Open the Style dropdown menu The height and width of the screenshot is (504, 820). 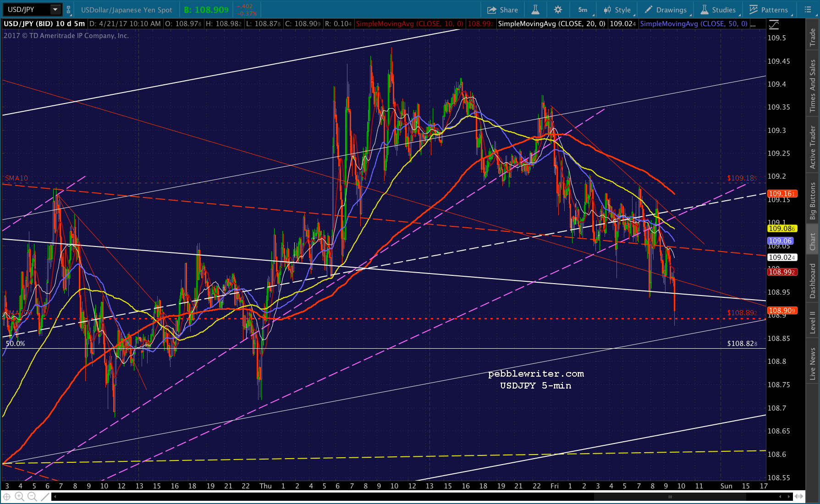(618, 10)
